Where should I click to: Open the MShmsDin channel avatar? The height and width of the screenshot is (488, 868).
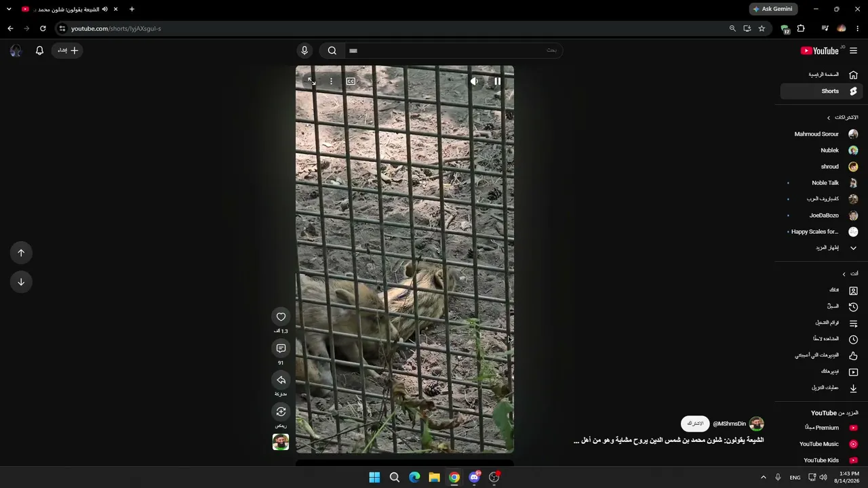coord(757,424)
